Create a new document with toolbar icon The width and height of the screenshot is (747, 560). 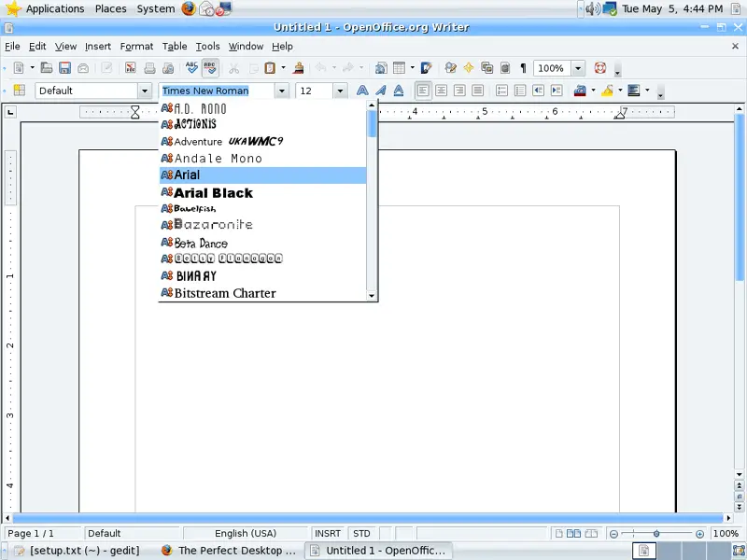point(19,68)
